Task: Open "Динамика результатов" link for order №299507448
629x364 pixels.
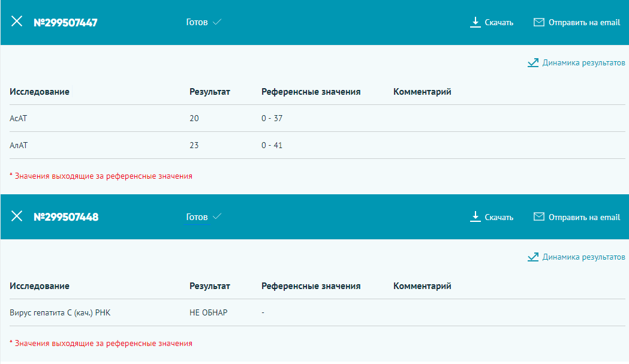Action: pos(583,257)
